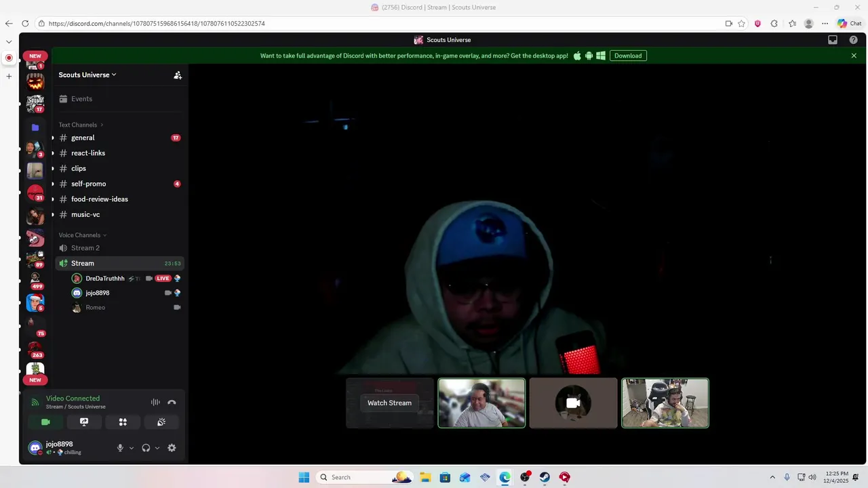
Task: Open Windows Start menu
Action: 304,477
